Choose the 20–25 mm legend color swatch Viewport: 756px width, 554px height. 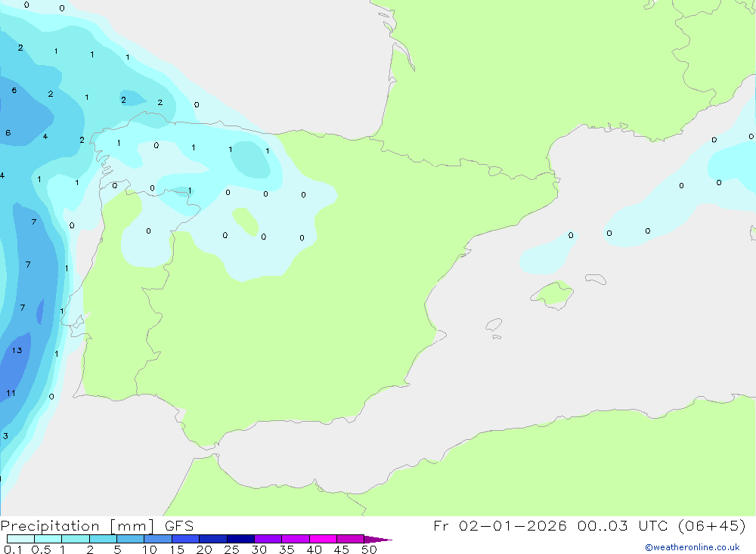[x=213, y=539]
